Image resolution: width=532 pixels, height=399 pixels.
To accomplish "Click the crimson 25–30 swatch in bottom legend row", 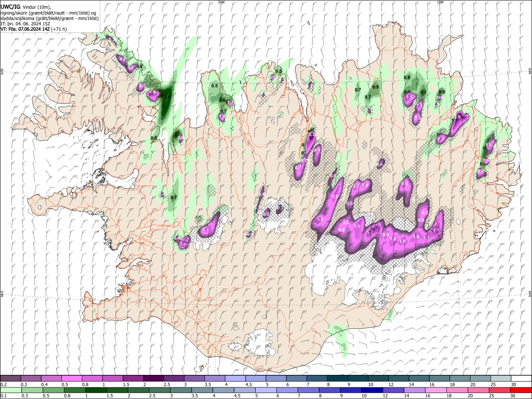I will (x=500, y=390).
